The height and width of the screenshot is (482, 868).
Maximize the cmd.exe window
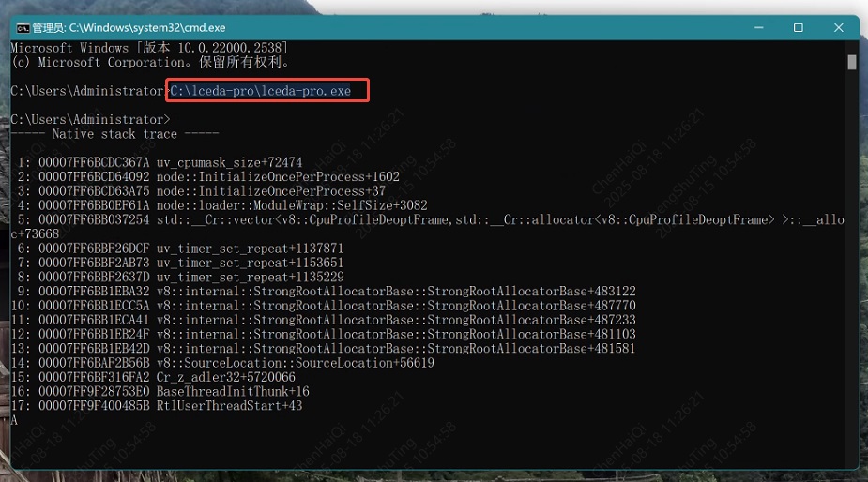coord(798,28)
